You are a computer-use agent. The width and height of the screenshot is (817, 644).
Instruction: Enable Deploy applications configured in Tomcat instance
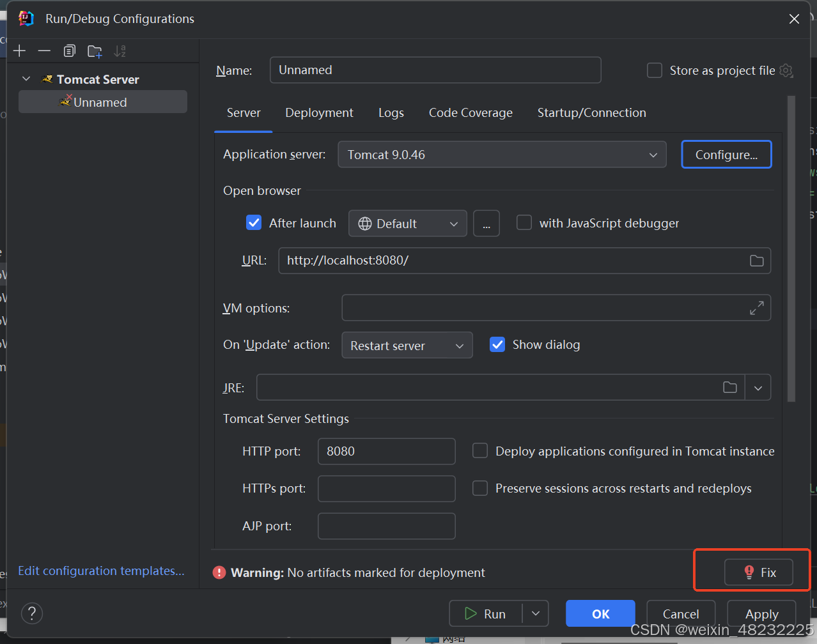(480, 451)
